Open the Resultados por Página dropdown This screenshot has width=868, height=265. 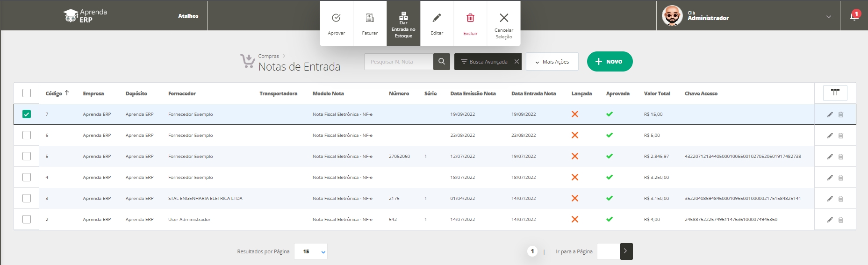tap(311, 251)
